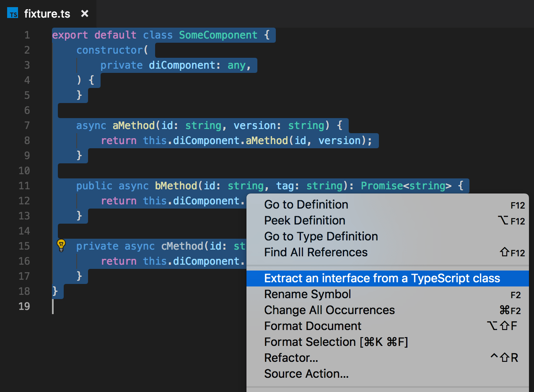This screenshot has height=392, width=534.
Task: Open the lightbulb code action suggestion
Action: (x=61, y=246)
